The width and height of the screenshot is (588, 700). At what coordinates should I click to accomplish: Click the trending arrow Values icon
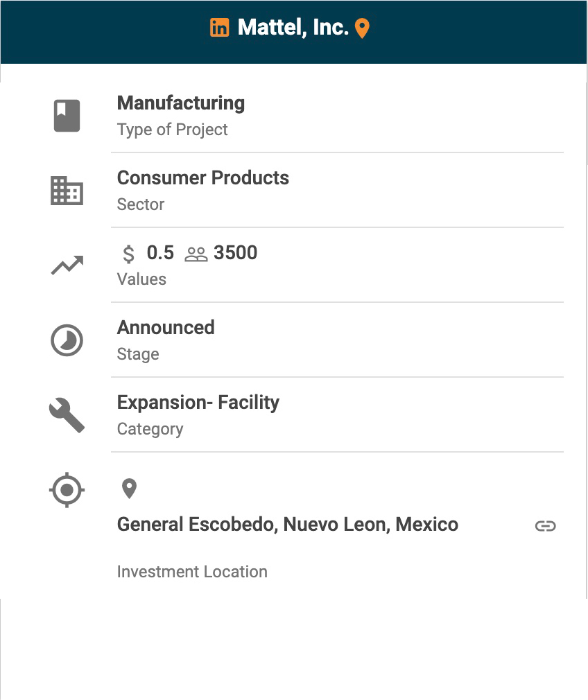pos(67,265)
